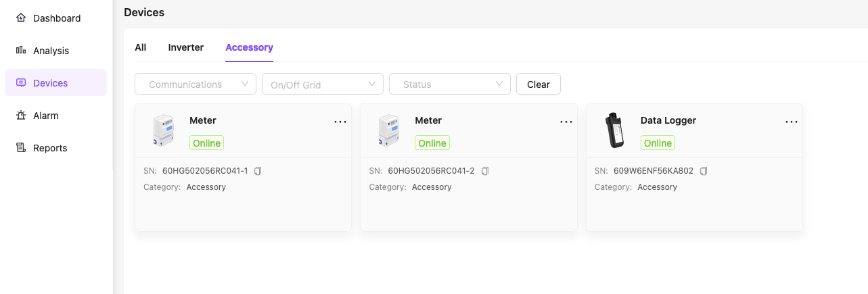Open more options for second Meter card
The image size is (868, 294).
pos(566,122)
